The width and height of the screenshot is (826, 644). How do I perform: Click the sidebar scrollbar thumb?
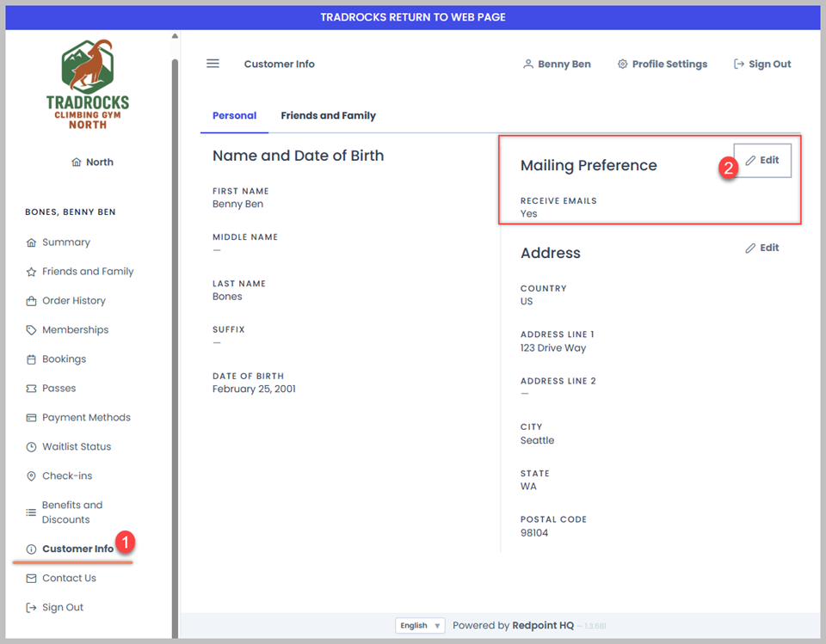pyautogui.click(x=175, y=347)
